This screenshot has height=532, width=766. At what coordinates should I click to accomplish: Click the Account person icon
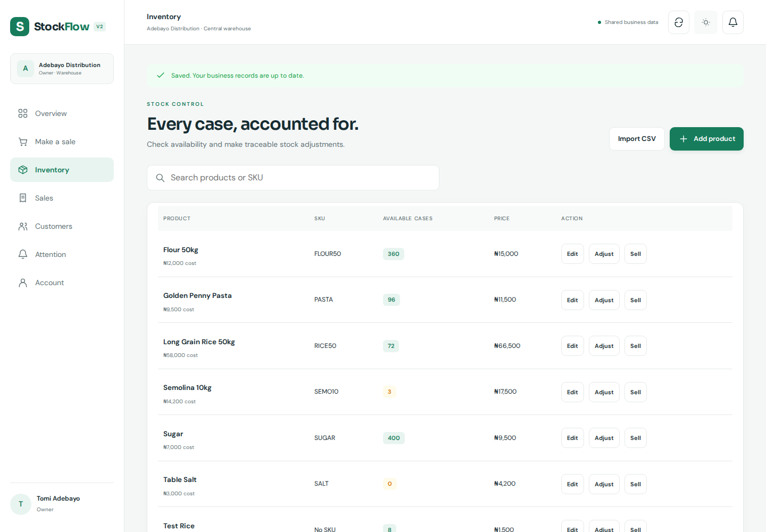[23, 282]
